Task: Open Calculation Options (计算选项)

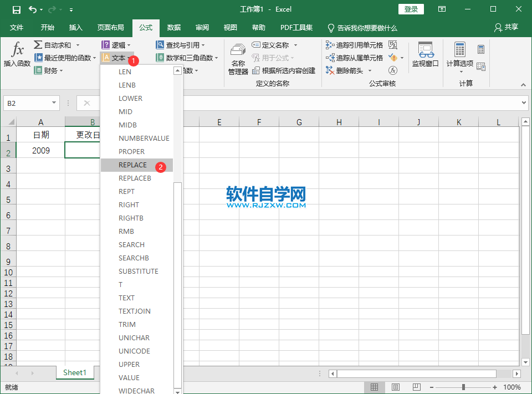Action: 460,57
